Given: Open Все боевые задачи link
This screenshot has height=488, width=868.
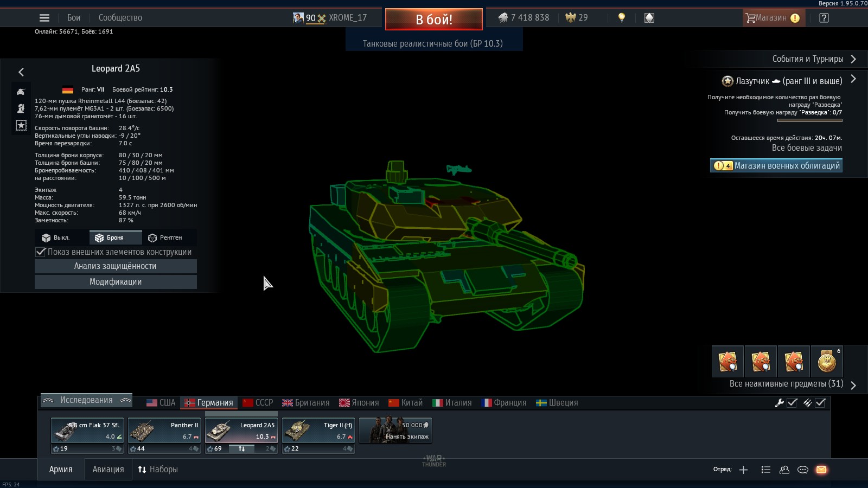Looking at the screenshot, I should tap(807, 148).
